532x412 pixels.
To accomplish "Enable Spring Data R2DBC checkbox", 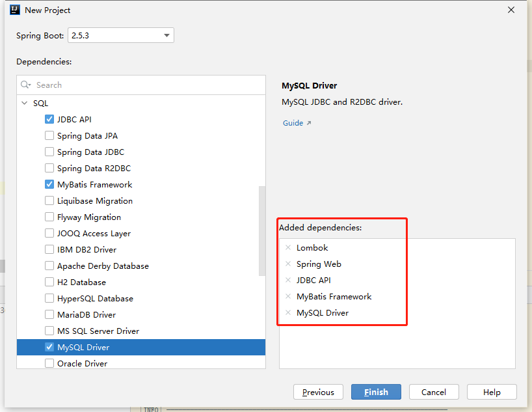I will (49, 168).
